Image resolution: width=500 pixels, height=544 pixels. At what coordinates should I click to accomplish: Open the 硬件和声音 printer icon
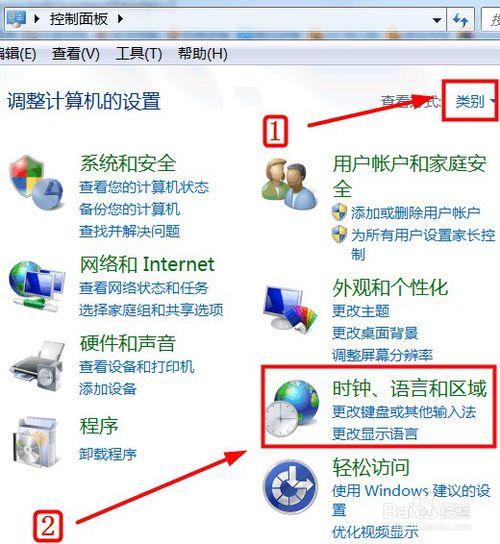click(x=37, y=366)
